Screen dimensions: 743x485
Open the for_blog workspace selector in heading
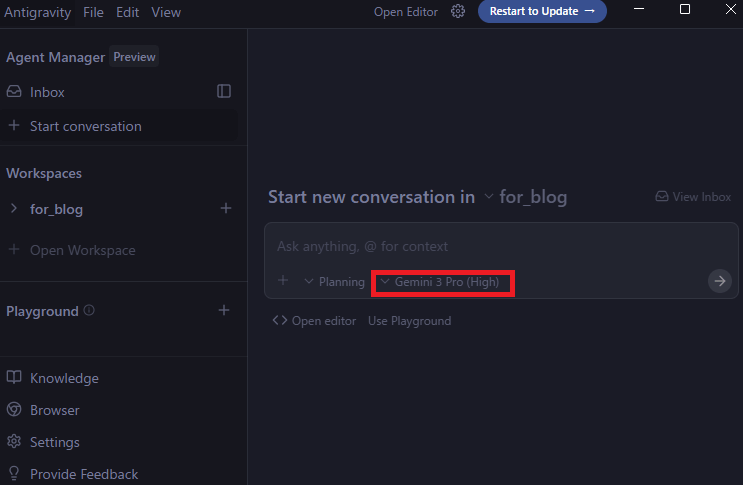tap(525, 197)
